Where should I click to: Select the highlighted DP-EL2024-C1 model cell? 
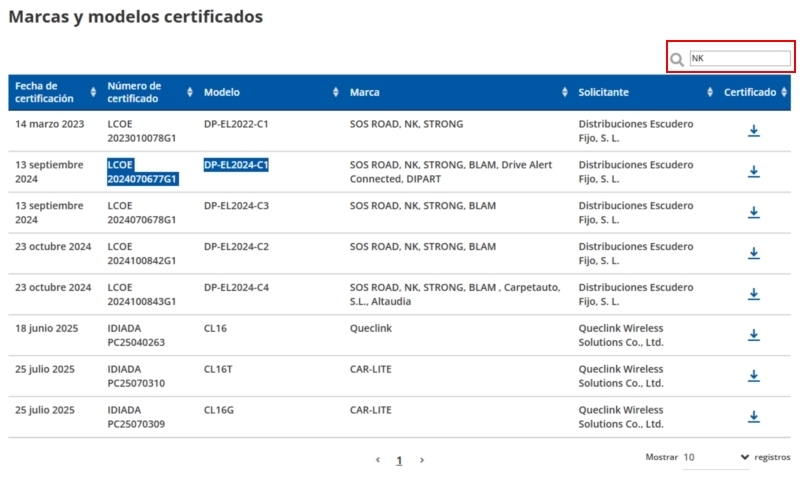pyautogui.click(x=236, y=165)
